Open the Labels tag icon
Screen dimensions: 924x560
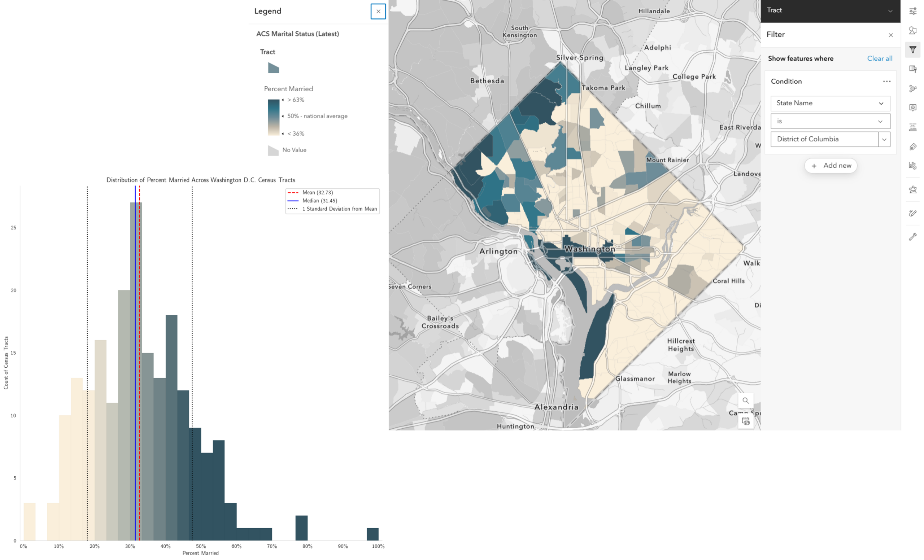click(912, 146)
